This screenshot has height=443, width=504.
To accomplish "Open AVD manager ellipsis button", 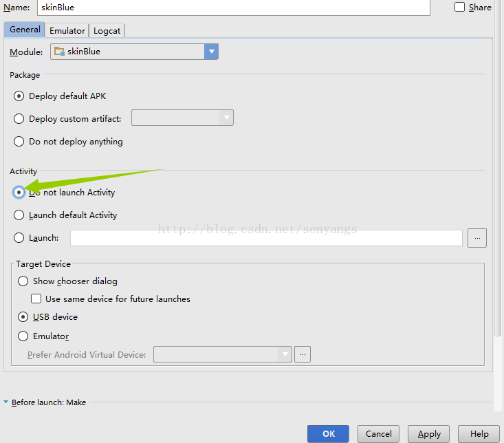I will (303, 354).
